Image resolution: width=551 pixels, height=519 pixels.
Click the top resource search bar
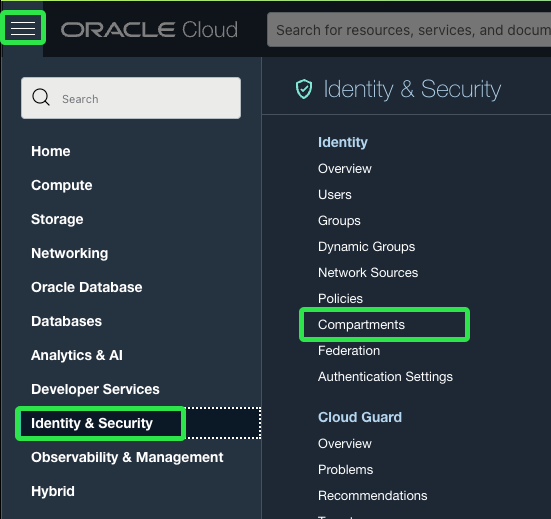coord(409,30)
